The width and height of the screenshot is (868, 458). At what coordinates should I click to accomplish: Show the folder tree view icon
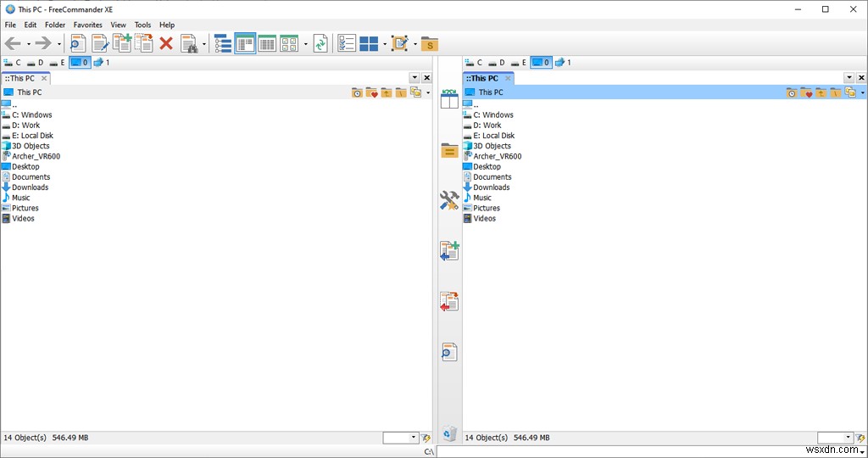pos(223,43)
